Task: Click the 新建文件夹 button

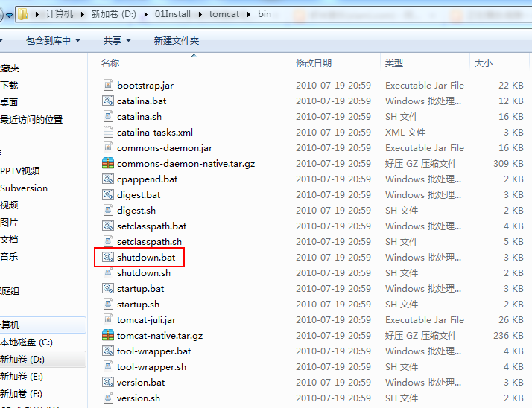Action: tap(176, 41)
